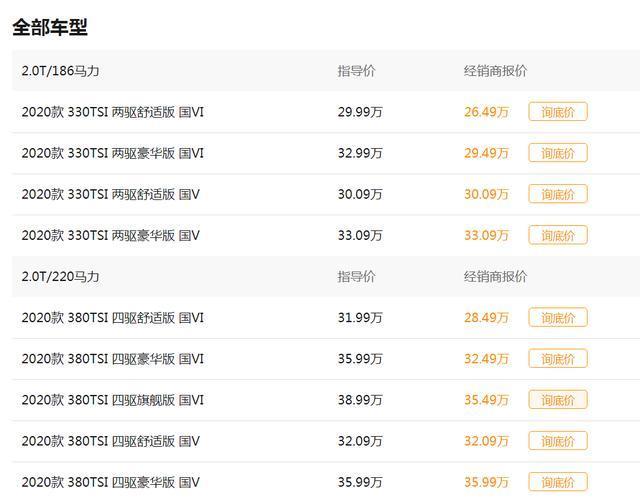
Task: Click 询底价 for 380TSI 四驱豪华版 国V
Action: tap(558, 482)
